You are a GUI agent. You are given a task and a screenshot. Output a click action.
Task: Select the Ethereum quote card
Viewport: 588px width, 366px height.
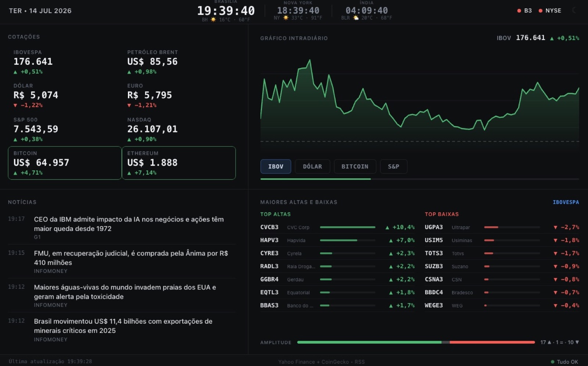pos(179,163)
